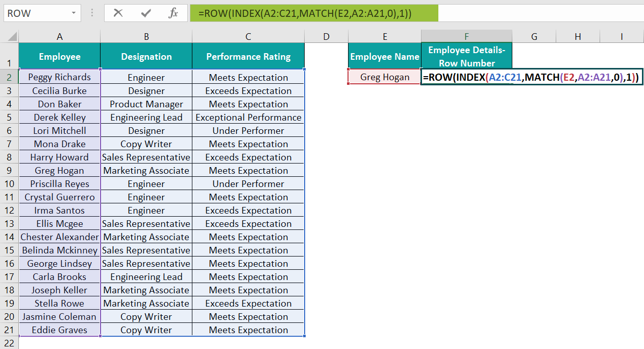The height and width of the screenshot is (349, 644).
Task: Click the Greg Hogan entry in column A
Action: click(x=60, y=170)
